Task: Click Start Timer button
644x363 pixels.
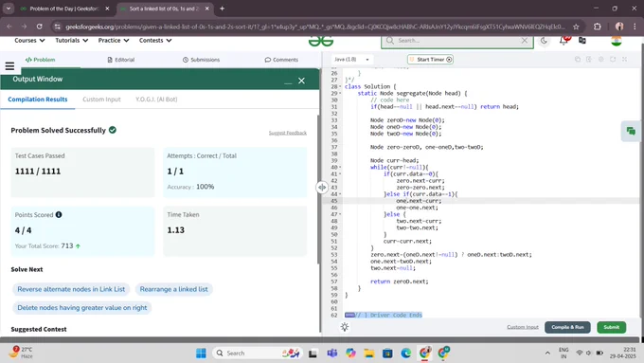Action: (x=430, y=59)
